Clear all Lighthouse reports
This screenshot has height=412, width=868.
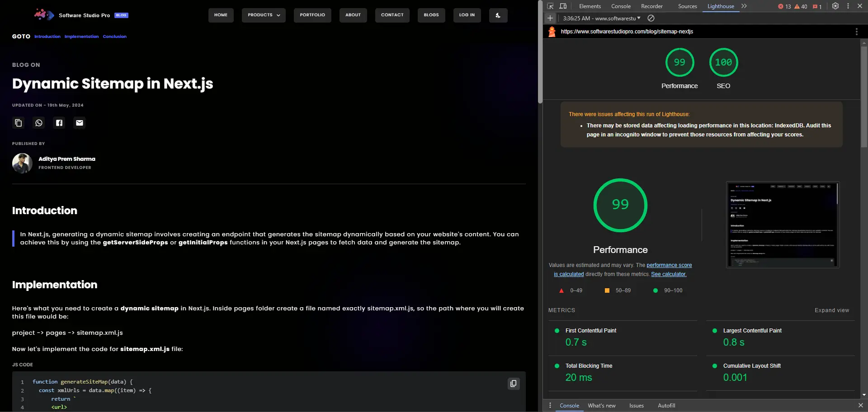click(651, 18)
